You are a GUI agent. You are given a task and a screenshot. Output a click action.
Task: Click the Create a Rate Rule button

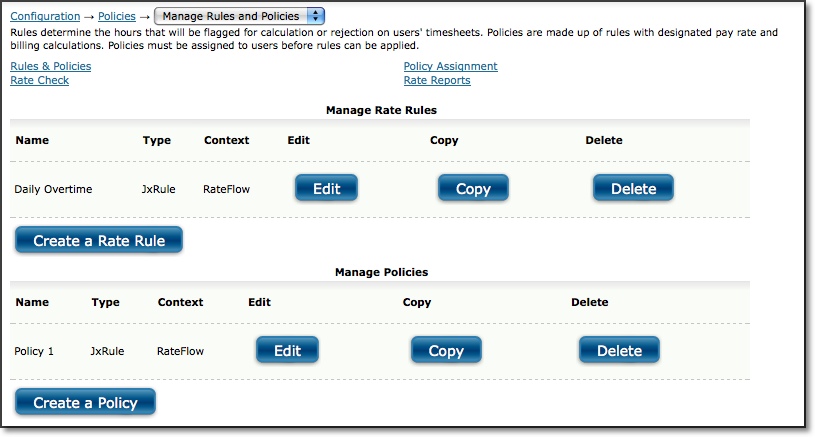pyautogui.click(x=99, y=240)
